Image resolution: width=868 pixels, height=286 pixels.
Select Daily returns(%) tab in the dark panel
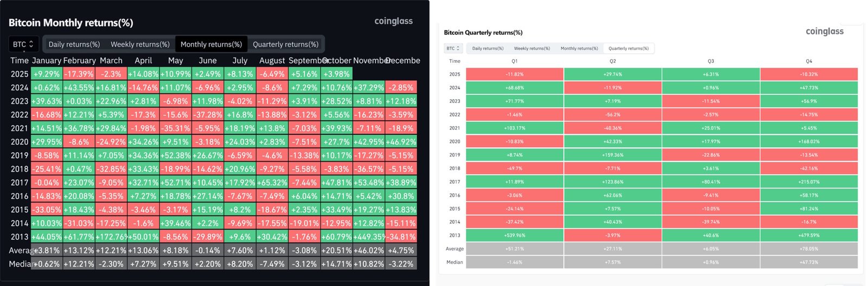pyautogui.click(x=74, y=44)
